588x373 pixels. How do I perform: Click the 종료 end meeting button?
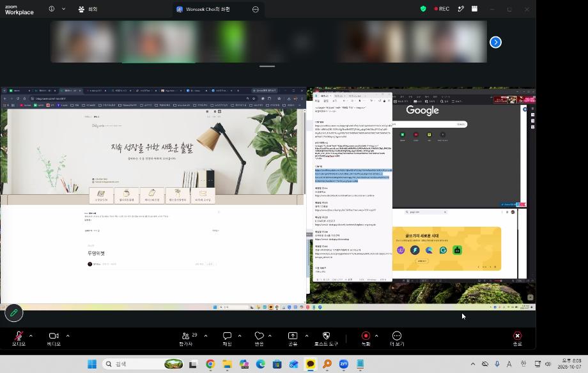click(x=518, y=339)
